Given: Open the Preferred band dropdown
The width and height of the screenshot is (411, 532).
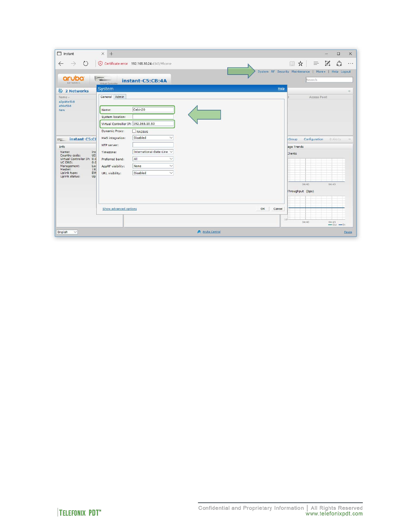Looking at the screenshot, I should point(153,159).
